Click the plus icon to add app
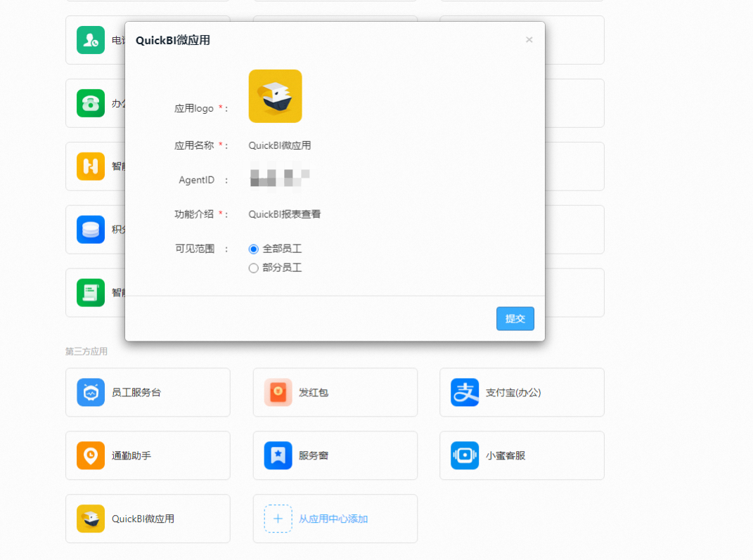Image resolution: width=753 pixels, height=560 pixels. [x=278, y=519]
